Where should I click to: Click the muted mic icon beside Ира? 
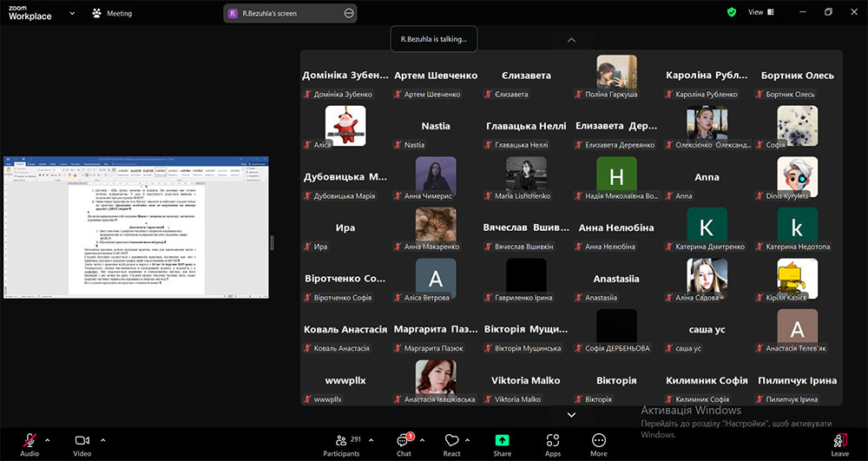click(x=307, y=247)
